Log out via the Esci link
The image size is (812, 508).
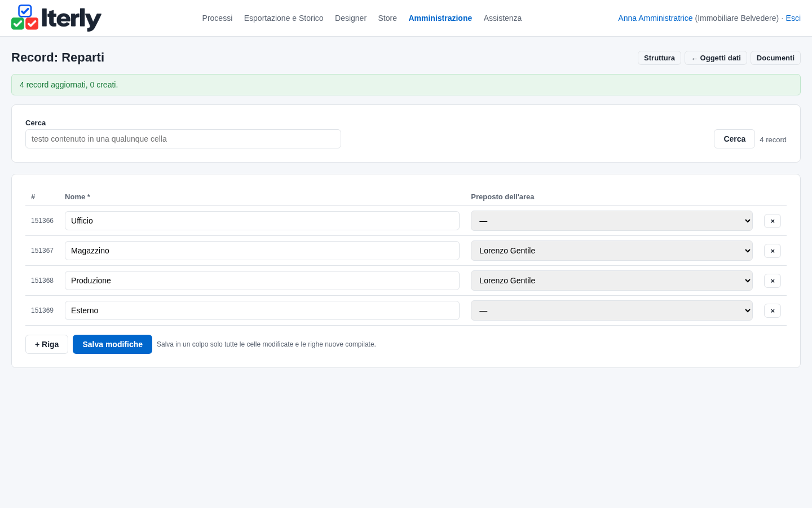coord(793,18)
